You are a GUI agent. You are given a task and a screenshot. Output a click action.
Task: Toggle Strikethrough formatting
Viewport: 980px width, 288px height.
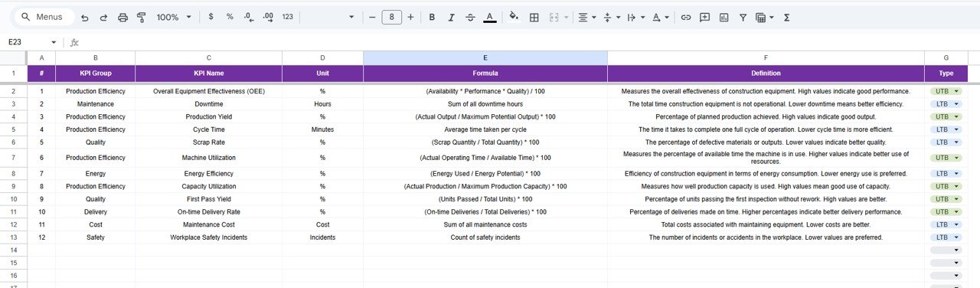(x=470, y=17)
